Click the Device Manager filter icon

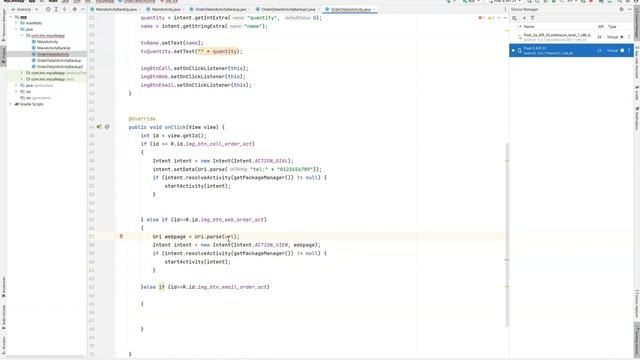point(532,18)
